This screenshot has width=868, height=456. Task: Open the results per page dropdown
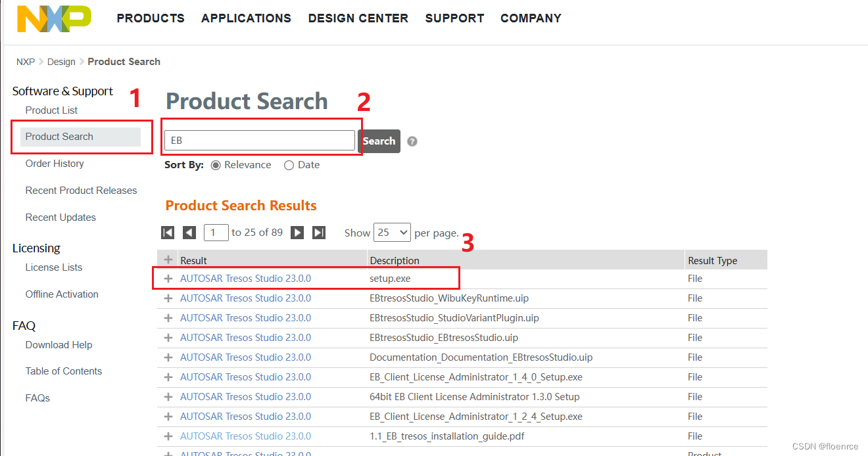(392, 233)
